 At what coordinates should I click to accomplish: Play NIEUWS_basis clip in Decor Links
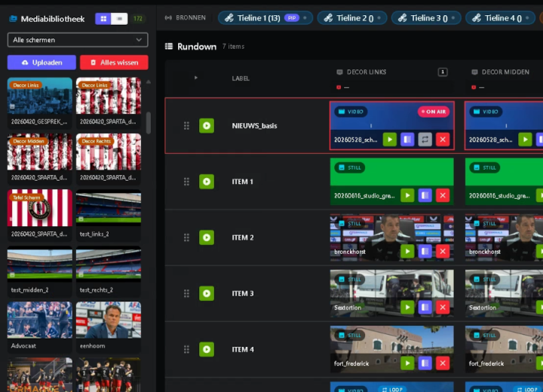[x=390, y=139]
